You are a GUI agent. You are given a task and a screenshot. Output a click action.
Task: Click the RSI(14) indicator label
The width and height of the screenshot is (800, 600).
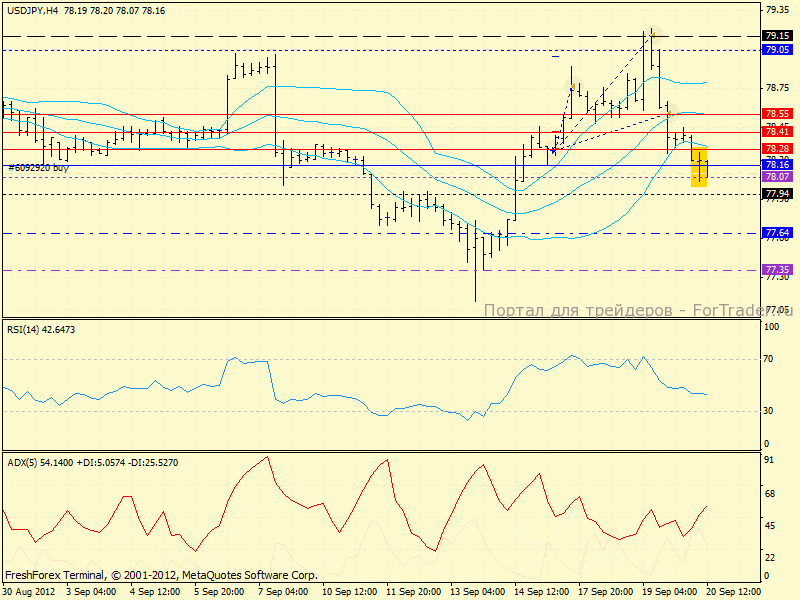(x=40, y=329)
